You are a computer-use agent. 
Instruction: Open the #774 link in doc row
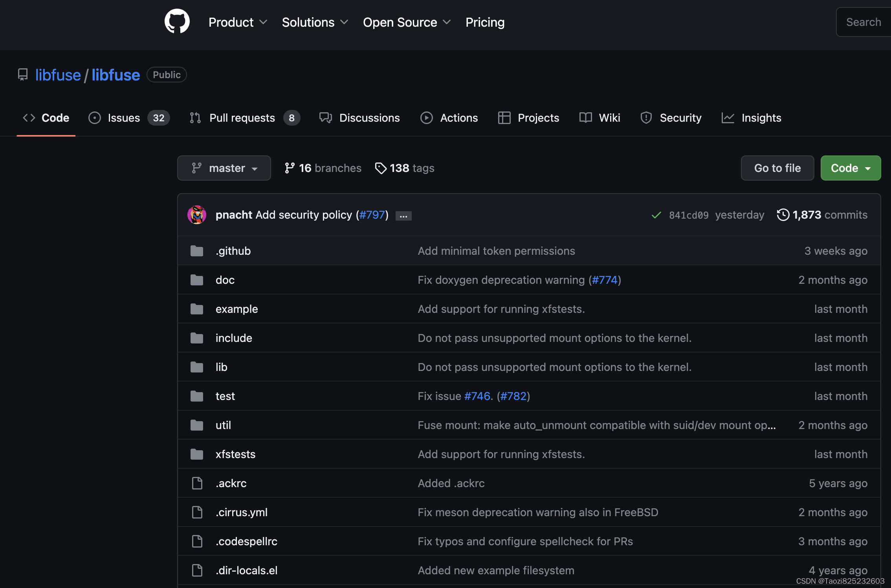[x=605, y=280]
